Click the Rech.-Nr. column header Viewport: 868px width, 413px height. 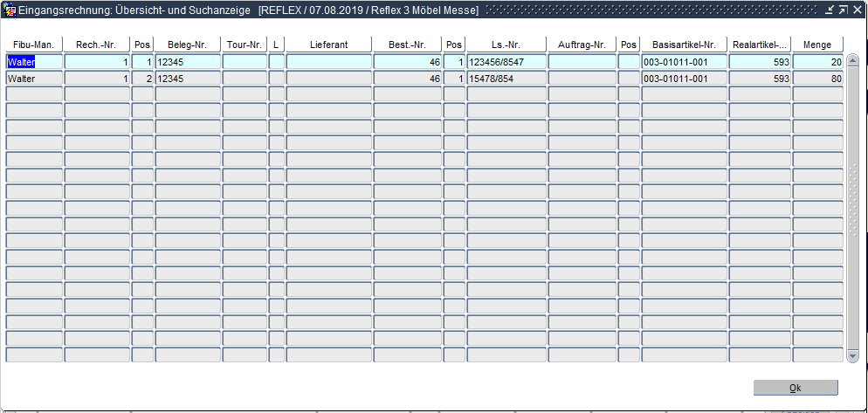tap(97, 45)
